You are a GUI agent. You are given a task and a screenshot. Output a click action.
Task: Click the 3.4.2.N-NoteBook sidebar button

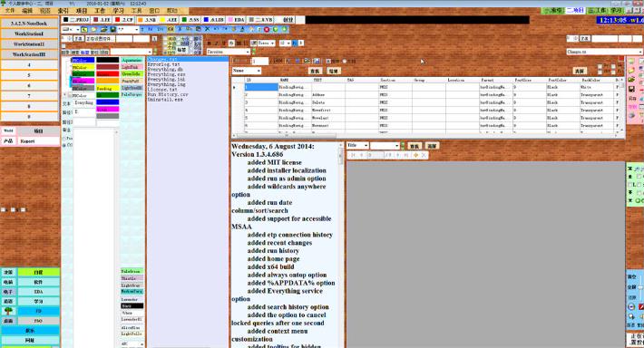pyautogui.click(x=29, y=24)
